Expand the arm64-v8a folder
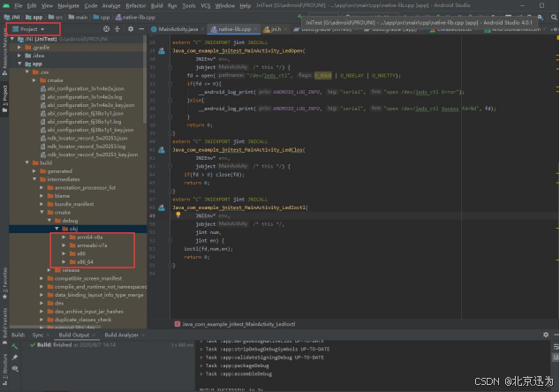The image size is (560, 392). click(x=64, y=237)
